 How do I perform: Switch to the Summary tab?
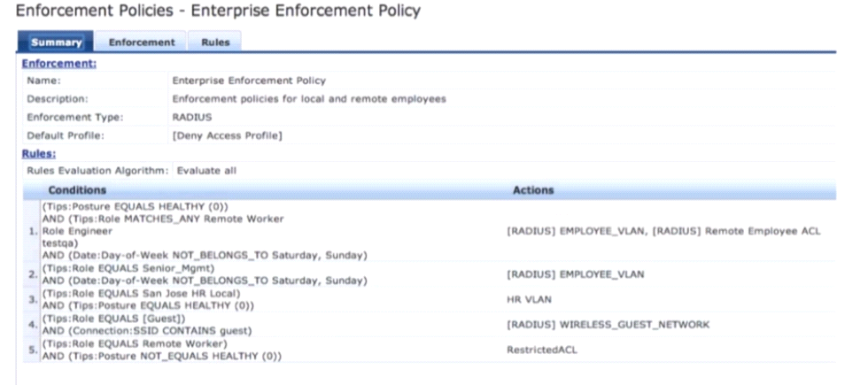pyautogui.click(x=57, y=42)
